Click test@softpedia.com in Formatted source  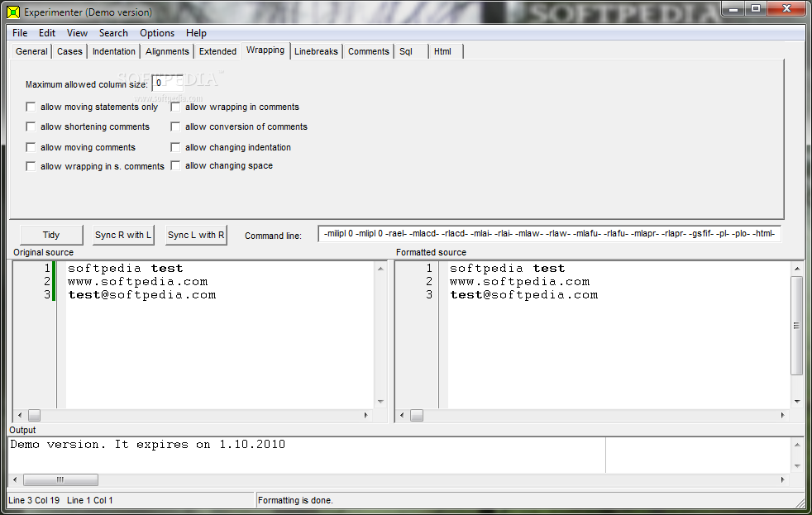(523, 295)
